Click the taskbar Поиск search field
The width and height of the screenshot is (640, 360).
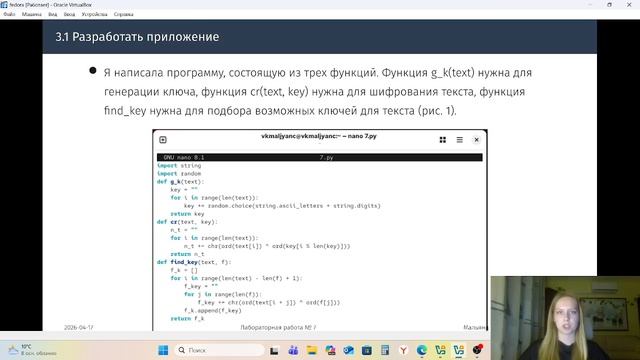(x=220, y=350)
